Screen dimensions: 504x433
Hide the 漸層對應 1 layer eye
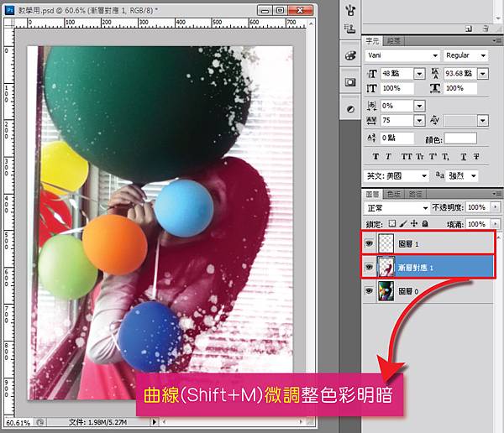[x=369, y=267]
